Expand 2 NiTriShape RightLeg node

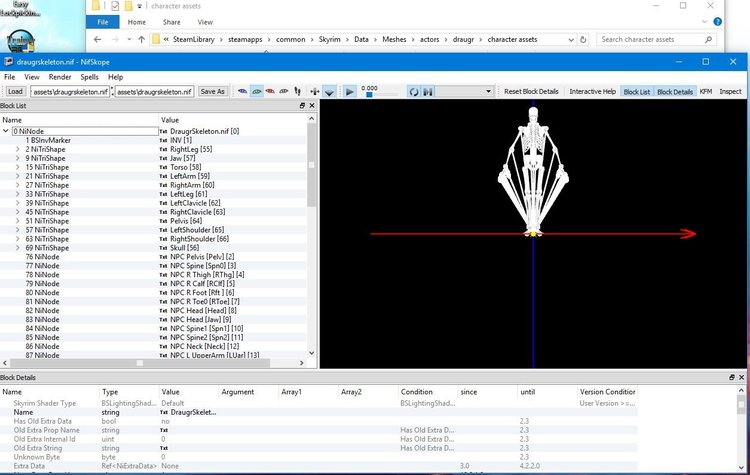coord(18,149)
